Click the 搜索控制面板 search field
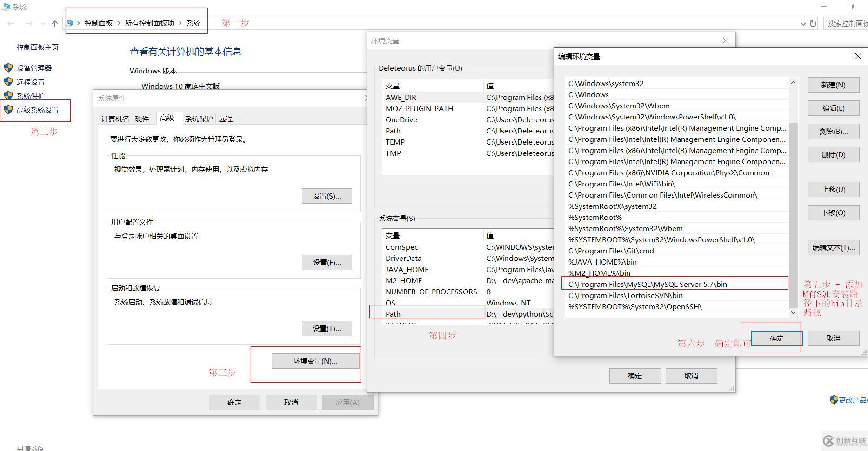Image resolution: width=868 pixels, height=451 pixels. coord(847,23)
